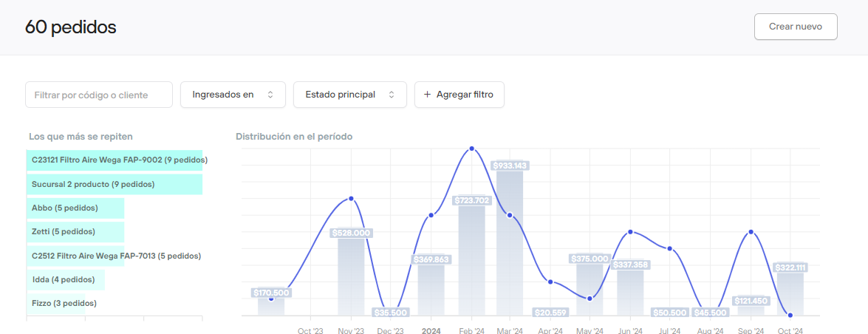Click the $170.500 bar label
Screen dimensions: 868x334
271,293
